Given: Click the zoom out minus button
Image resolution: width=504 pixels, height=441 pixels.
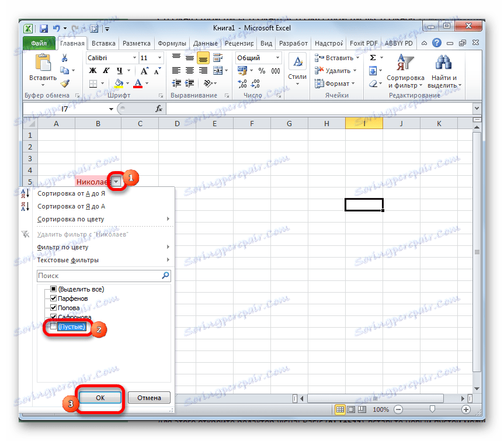Looking at the screenshot, I should (398, 409).
